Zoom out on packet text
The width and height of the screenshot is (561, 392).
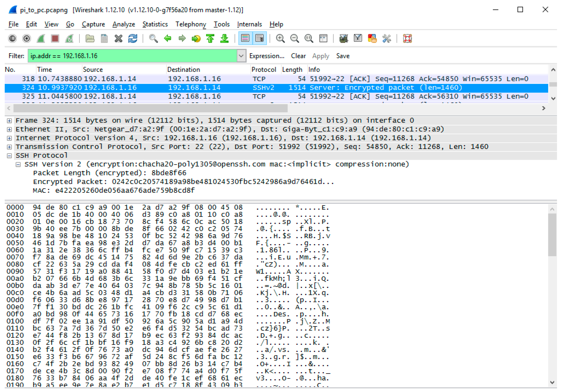click(x=295, y=39)
